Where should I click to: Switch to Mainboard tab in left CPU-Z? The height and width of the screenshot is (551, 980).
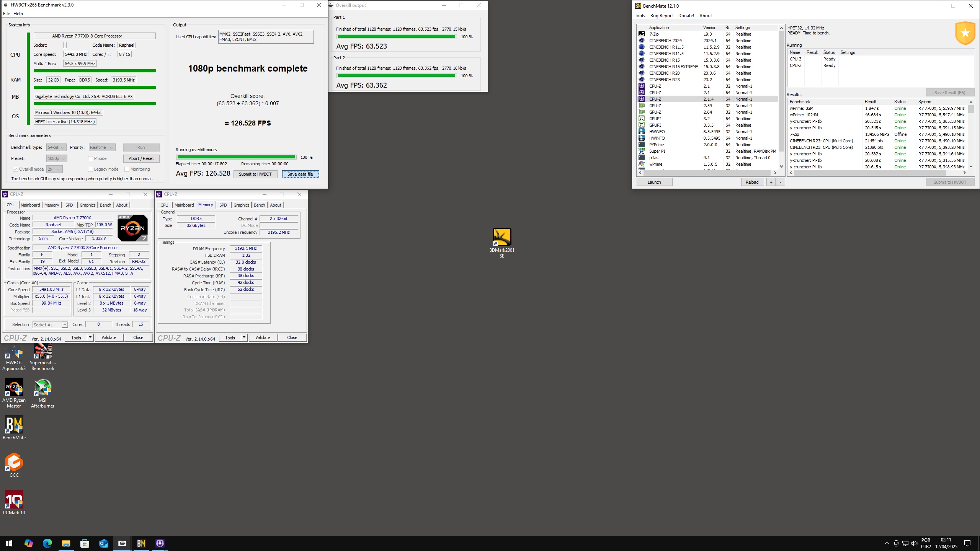(30, 205)
